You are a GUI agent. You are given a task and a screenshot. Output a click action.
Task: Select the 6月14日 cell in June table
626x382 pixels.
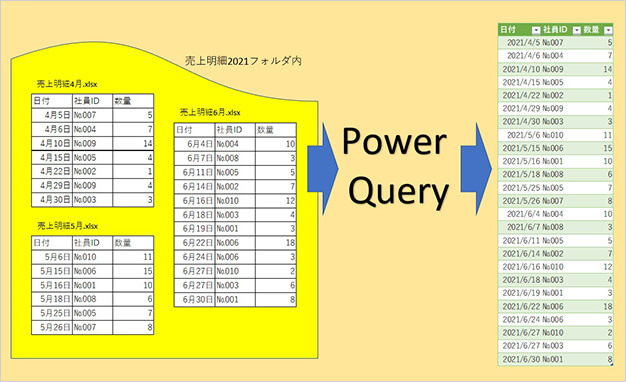coord(195,186)
